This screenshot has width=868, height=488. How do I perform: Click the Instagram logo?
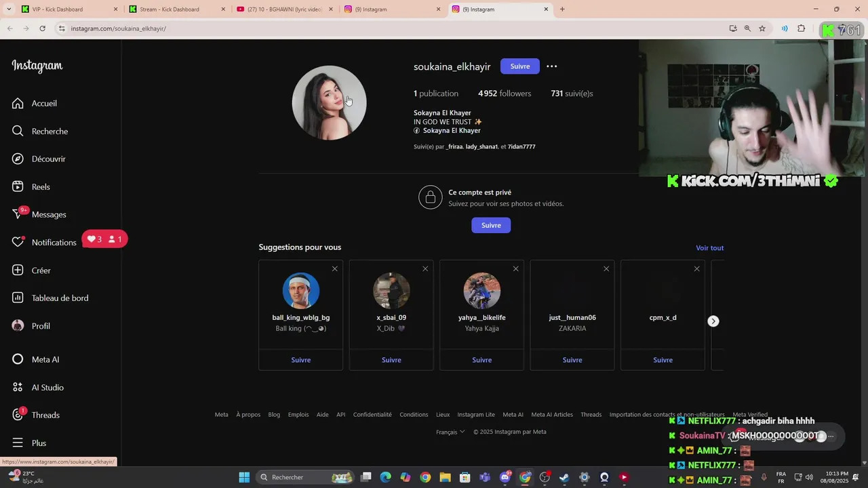tap(37, 66)
